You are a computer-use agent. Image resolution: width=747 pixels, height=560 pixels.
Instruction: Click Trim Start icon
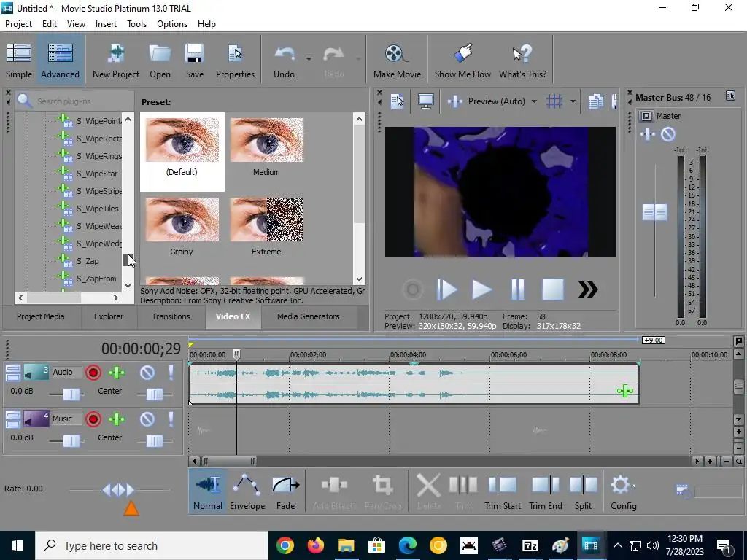[x=502, y=492]
